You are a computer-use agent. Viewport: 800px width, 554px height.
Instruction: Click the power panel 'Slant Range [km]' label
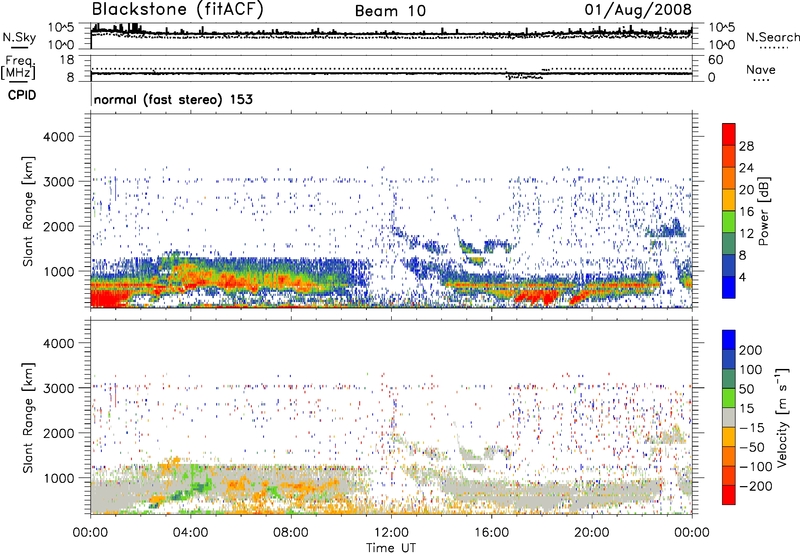point(28,211)
